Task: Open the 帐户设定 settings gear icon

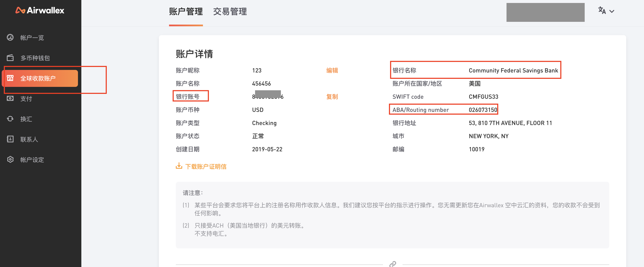Action: click(10, 160)
